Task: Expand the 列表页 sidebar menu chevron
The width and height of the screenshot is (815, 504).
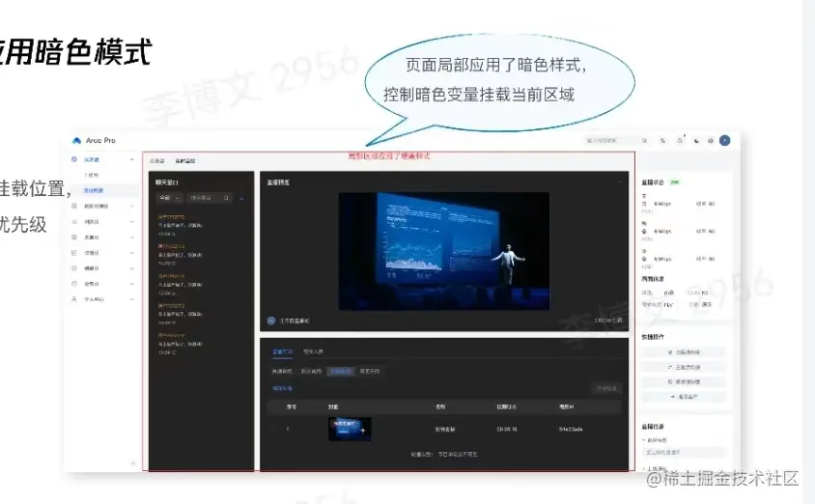Action: [132, 222]
